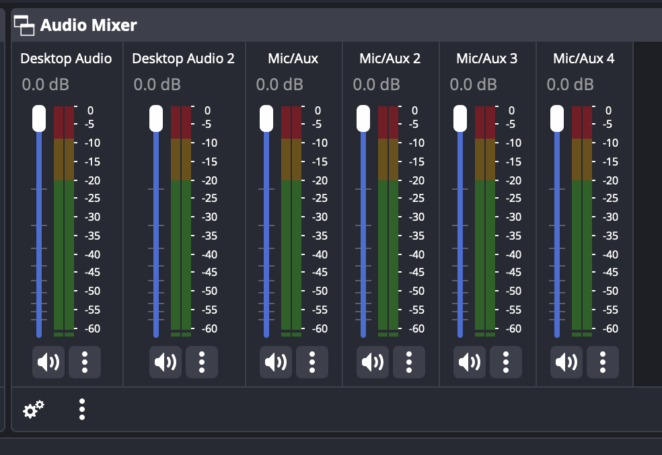Click the Desktop Audio 2 channel label
The width and height of the screenshot is (662, 455).
point(183,58)
